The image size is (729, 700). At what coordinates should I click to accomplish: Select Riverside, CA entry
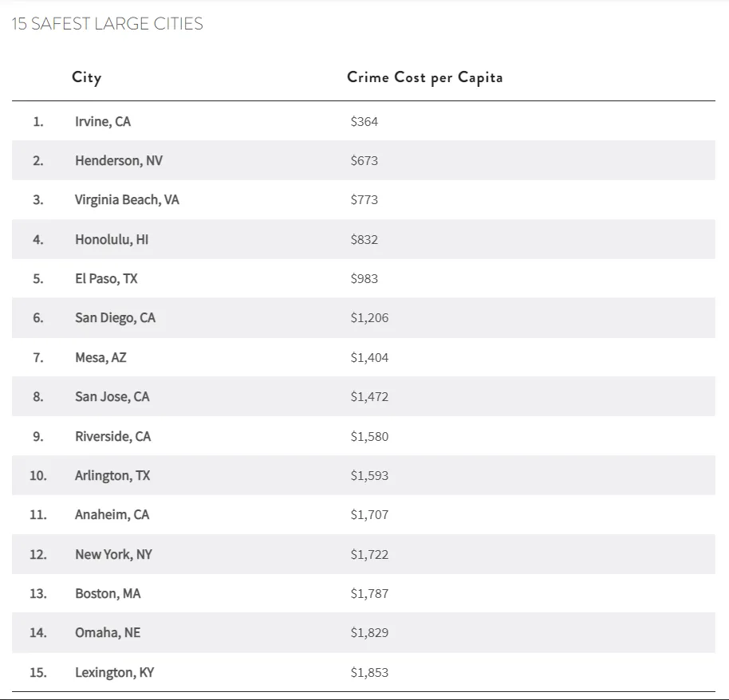click(112, 437)
